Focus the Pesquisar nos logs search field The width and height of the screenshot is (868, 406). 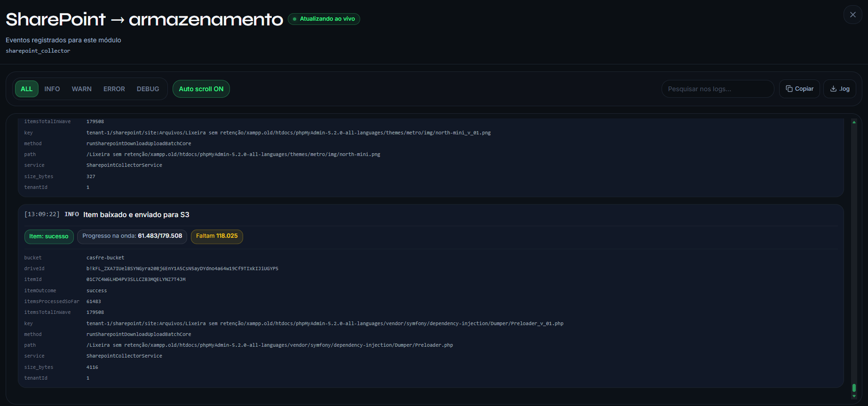tap(718, 89)
